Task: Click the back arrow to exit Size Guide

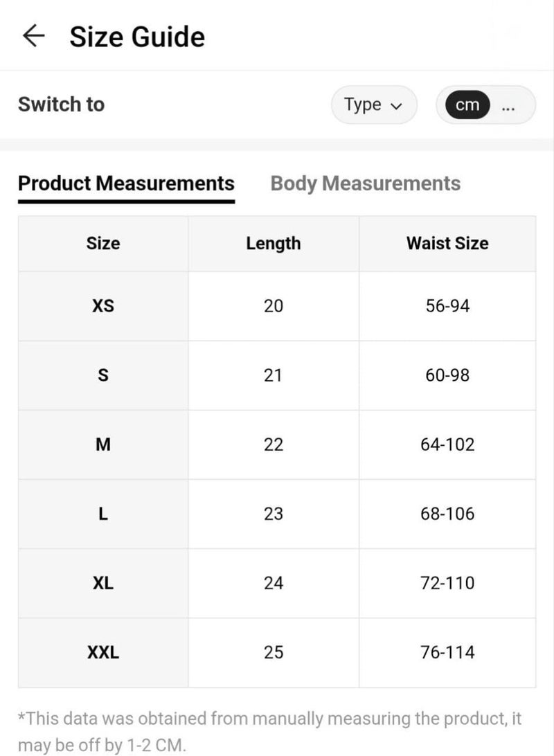Action: pos(33,36)
